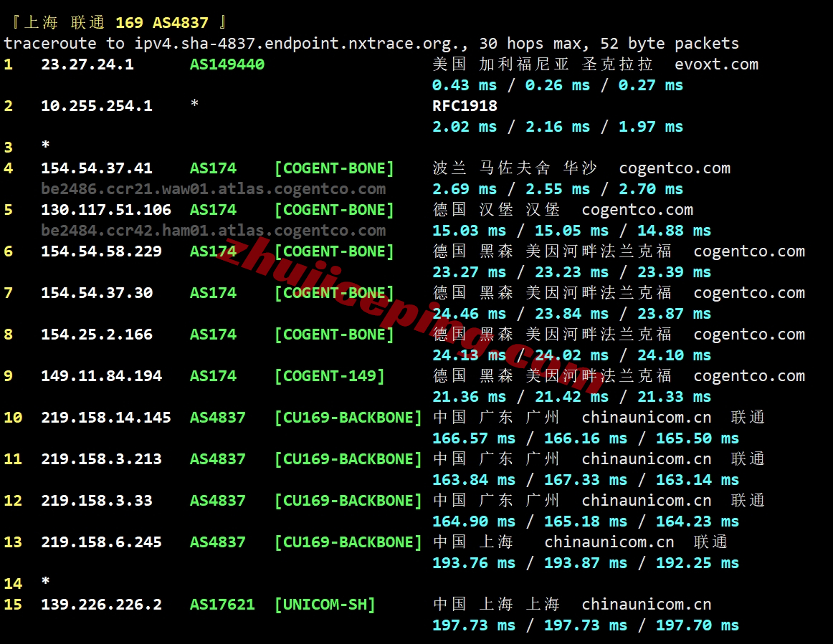Click 'cogentco.com' in the 154.54.37.30 row
The image size is (833, 644).
pos(750,293)
